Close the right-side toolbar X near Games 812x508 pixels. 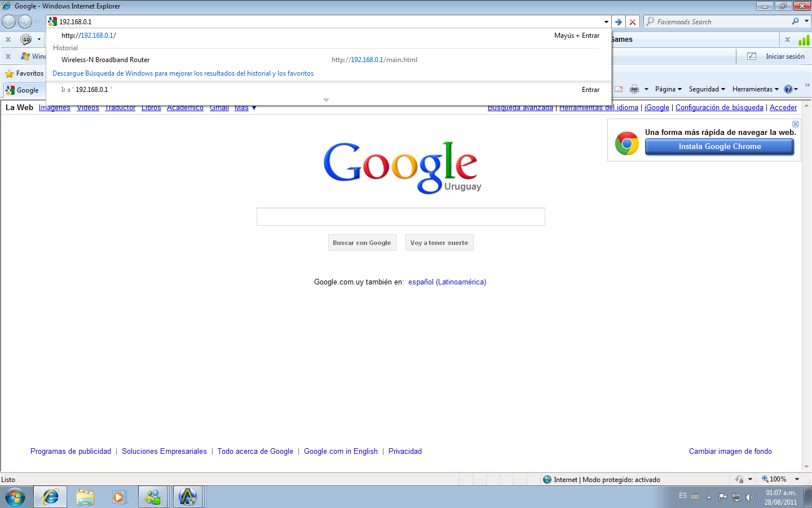coord(787,40)
